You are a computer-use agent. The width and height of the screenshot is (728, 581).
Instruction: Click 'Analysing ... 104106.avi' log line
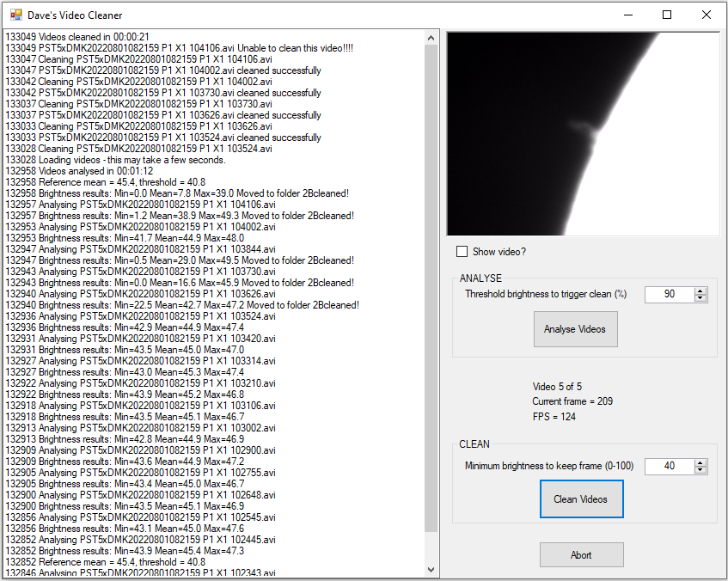[x=140, y=205]
